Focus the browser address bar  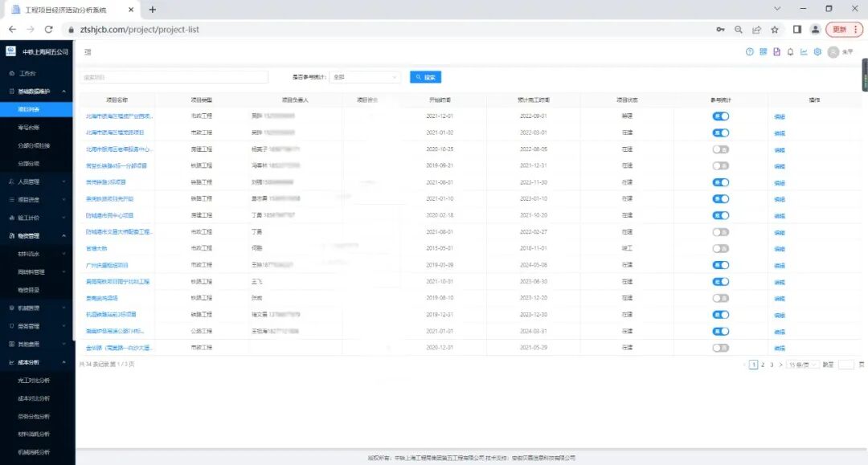point(387,29)
